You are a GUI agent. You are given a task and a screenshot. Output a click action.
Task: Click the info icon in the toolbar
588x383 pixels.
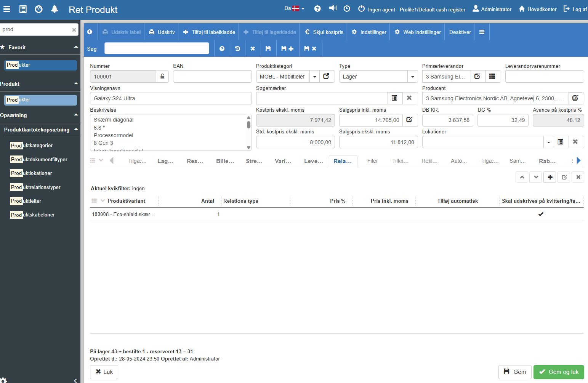[x=90, y=32]
